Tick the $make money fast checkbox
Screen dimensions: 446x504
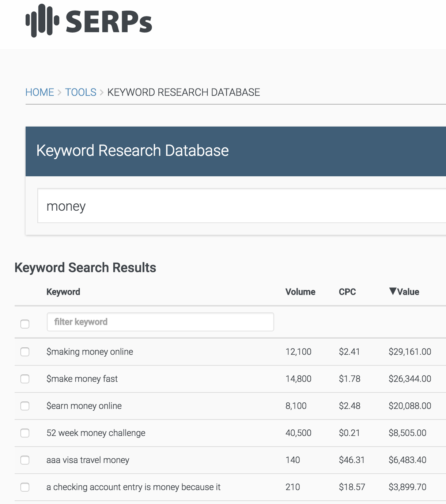click(25, 379)
